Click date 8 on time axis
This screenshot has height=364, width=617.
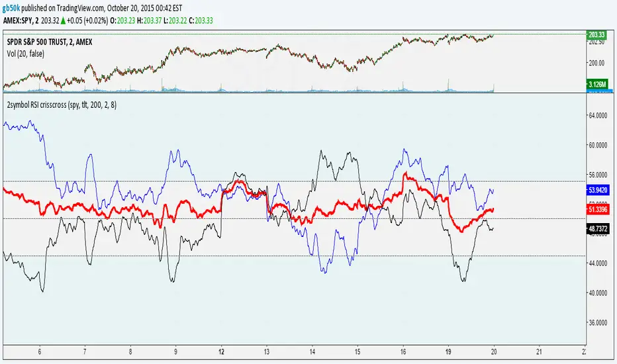tap(130, 352)
